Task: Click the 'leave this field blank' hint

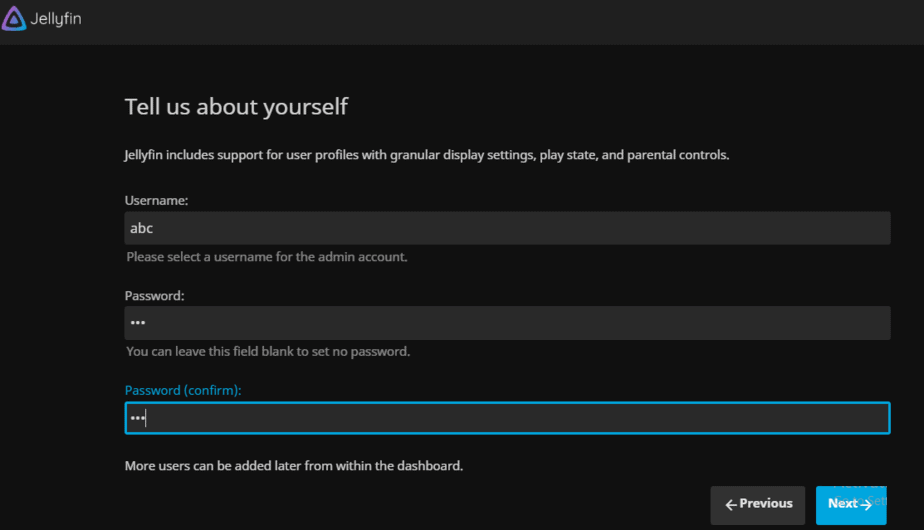Action: point(268,352)
